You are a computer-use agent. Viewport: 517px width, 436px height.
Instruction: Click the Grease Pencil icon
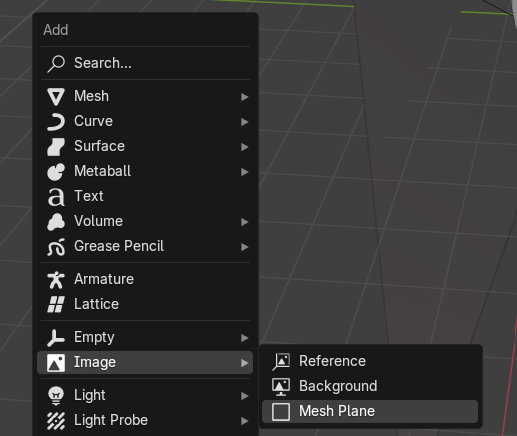tap(56, 246)
